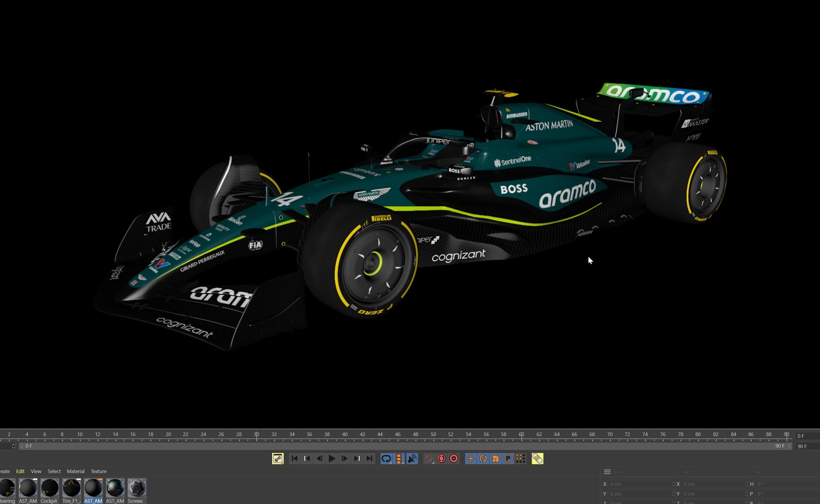Open the Material menu
The height and width of the screenshot is (504, 820).
(76, 471)
